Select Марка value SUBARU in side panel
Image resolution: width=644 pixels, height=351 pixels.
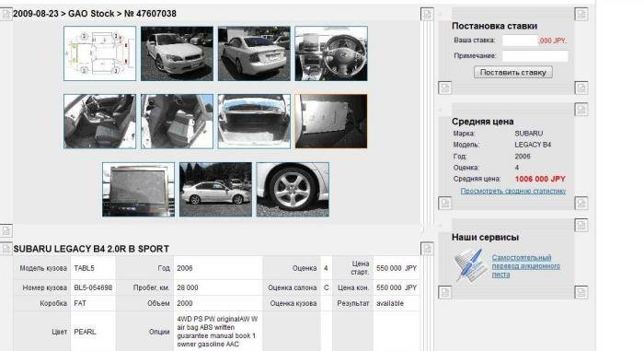click(529, 134)
